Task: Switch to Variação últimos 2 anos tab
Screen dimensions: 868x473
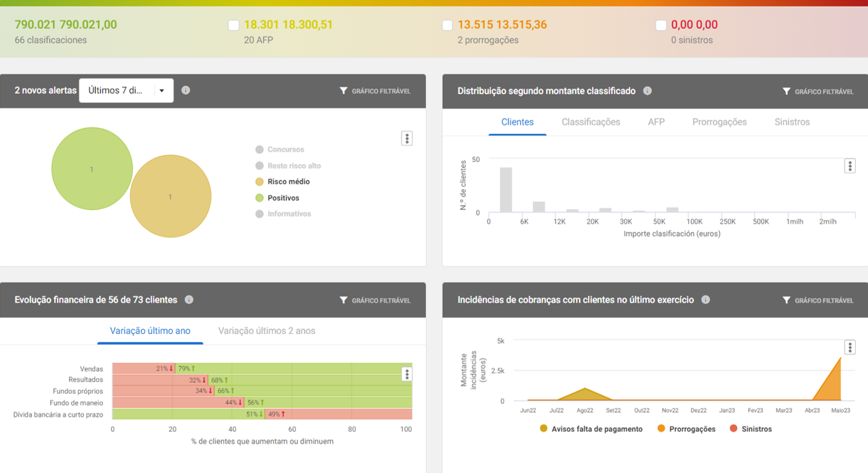Action: (267, 331)
